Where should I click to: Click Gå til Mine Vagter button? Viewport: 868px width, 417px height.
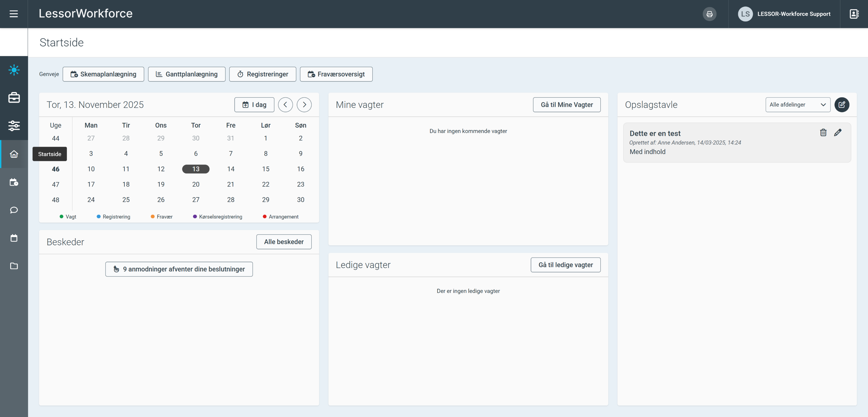click(x=567, y=105)
